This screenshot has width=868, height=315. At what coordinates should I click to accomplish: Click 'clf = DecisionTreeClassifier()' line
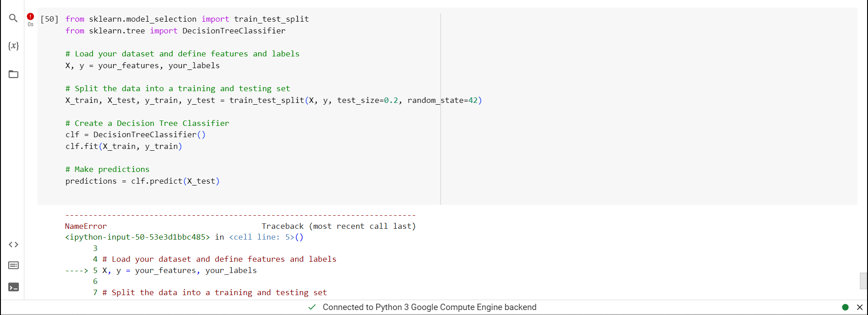135,134
